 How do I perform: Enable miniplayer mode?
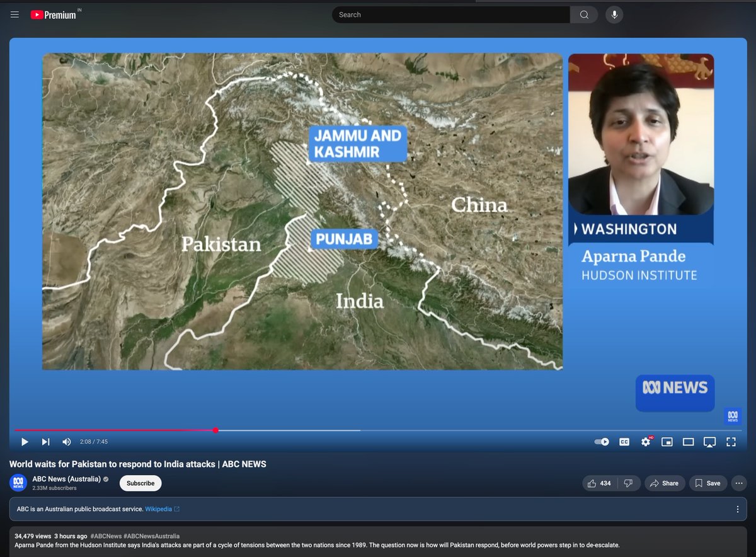coord(667,442)
